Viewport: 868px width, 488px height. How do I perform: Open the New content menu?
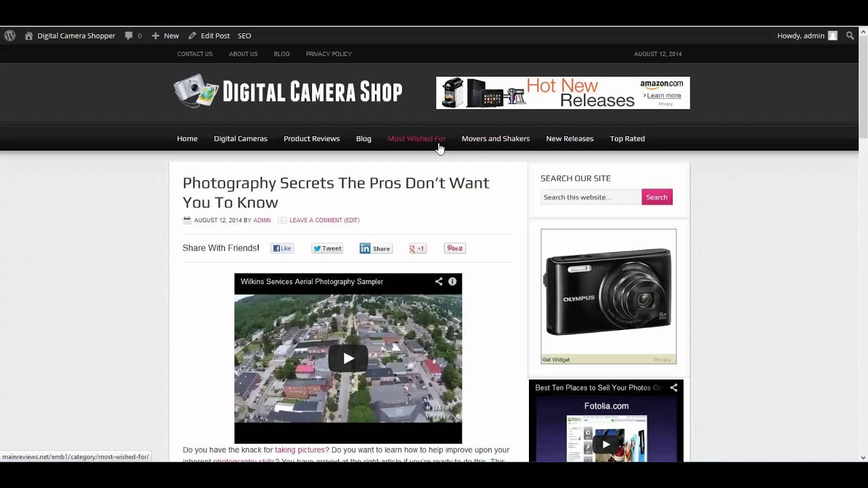pyautogui.click(x=165, y=36)
